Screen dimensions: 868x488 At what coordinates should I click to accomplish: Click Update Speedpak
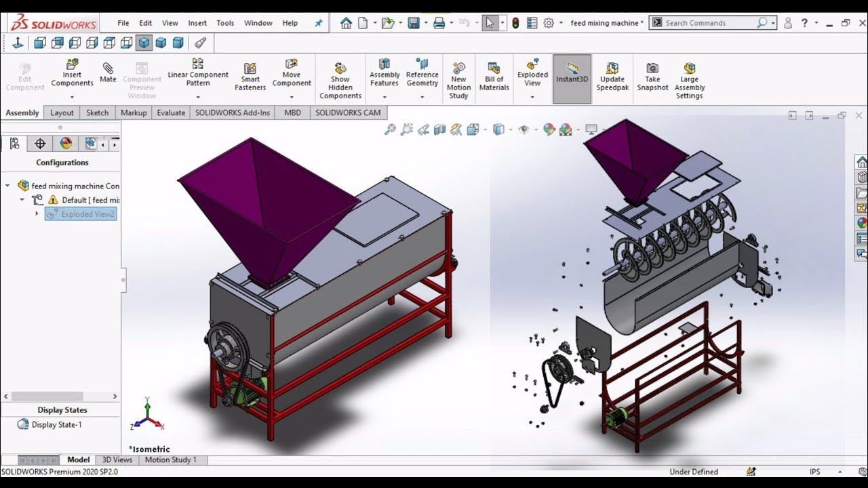[612, 76]
